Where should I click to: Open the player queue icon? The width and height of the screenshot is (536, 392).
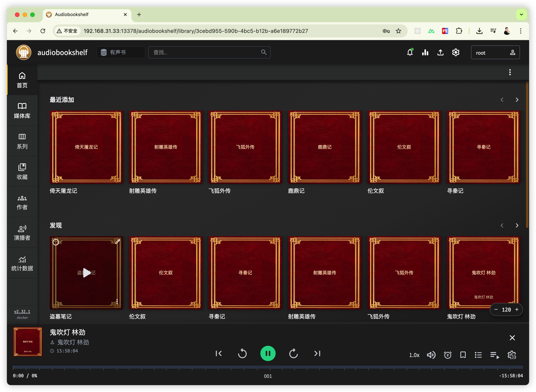495,355
